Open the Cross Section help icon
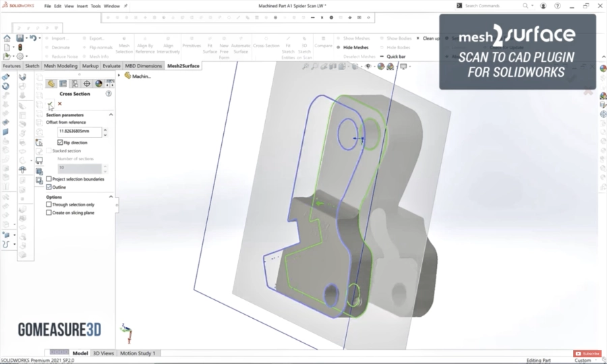The height and width of the screenshot is (364, 607). 109,94
